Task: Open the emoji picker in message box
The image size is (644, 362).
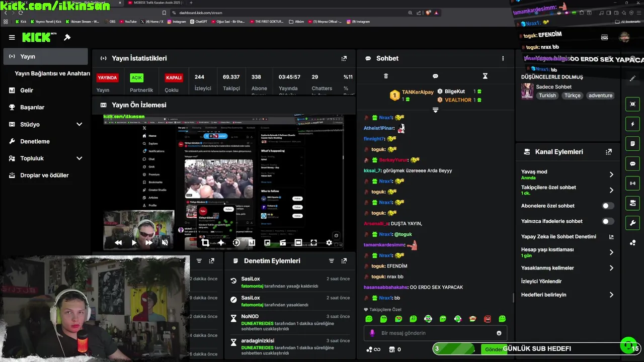Action: 499,333
